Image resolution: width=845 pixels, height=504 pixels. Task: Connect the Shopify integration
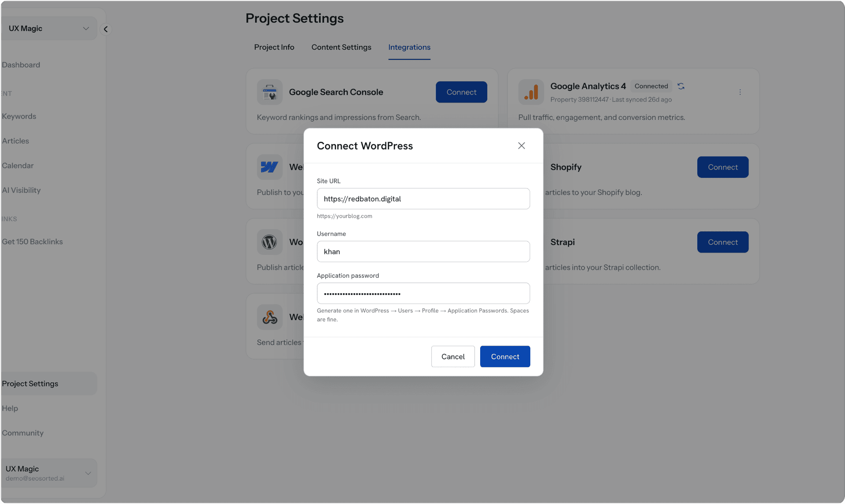pyautogui.click(x=723, y=167)
